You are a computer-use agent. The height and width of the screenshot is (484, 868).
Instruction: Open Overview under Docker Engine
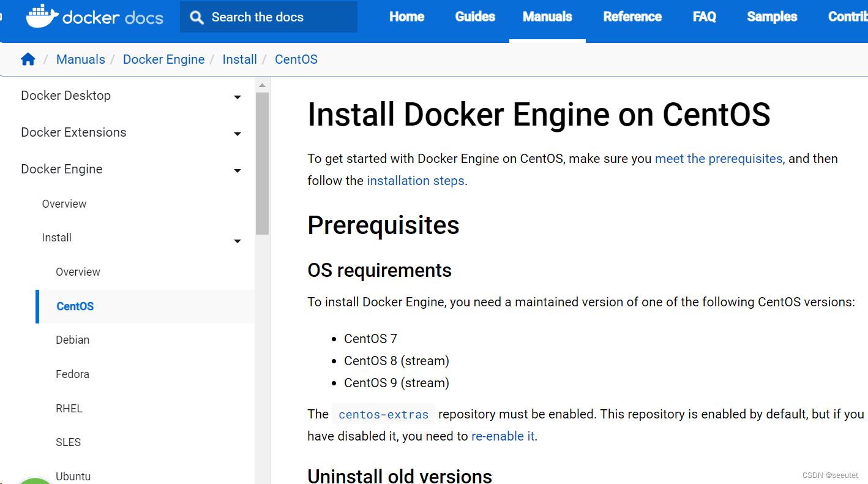pyautogui.click(x=64, y=204)
